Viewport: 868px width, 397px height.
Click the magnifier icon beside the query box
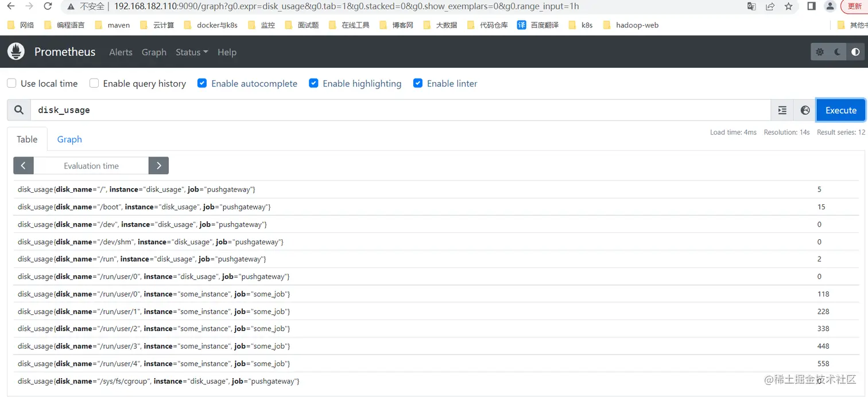[19, 110]
